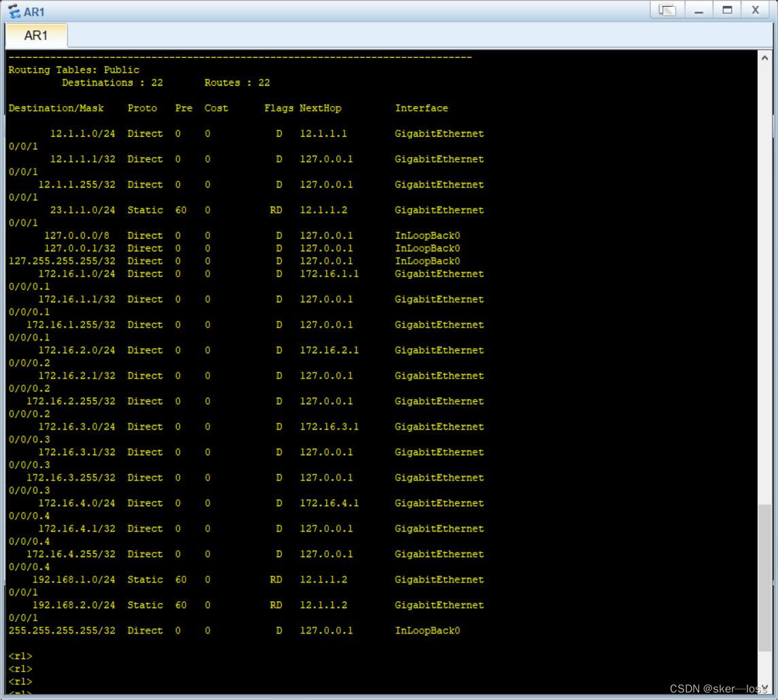
Task: Click the destination 172.16.1.255/32
Action: 71,325
